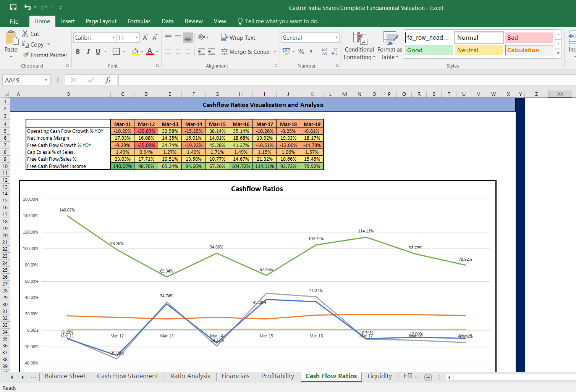Open Format as Table gallery
576x392 pixels.
(390, 46)
